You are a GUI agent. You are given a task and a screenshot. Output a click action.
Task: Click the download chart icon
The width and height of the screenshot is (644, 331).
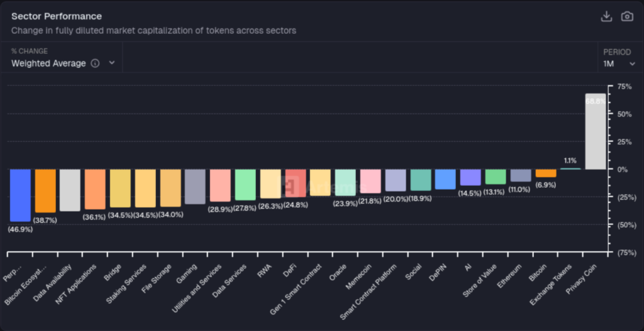(606, 16)
